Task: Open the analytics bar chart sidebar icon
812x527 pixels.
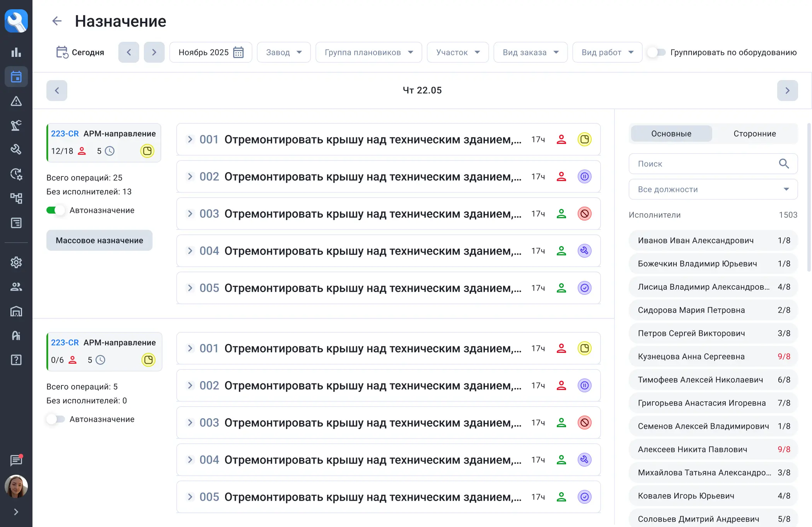Action: pos(16,52)
